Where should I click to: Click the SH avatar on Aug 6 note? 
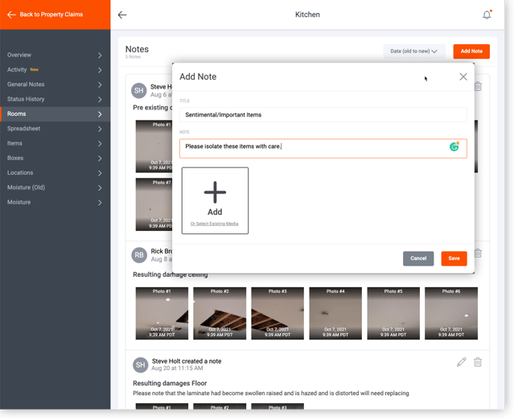(138, 90)
